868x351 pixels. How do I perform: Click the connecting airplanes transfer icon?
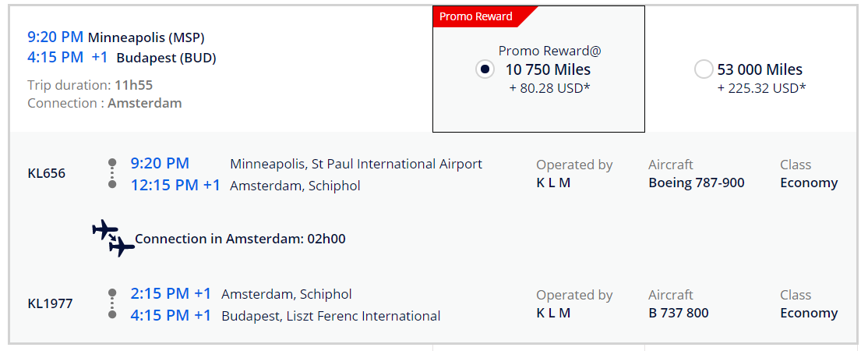[x=113, y=238]
